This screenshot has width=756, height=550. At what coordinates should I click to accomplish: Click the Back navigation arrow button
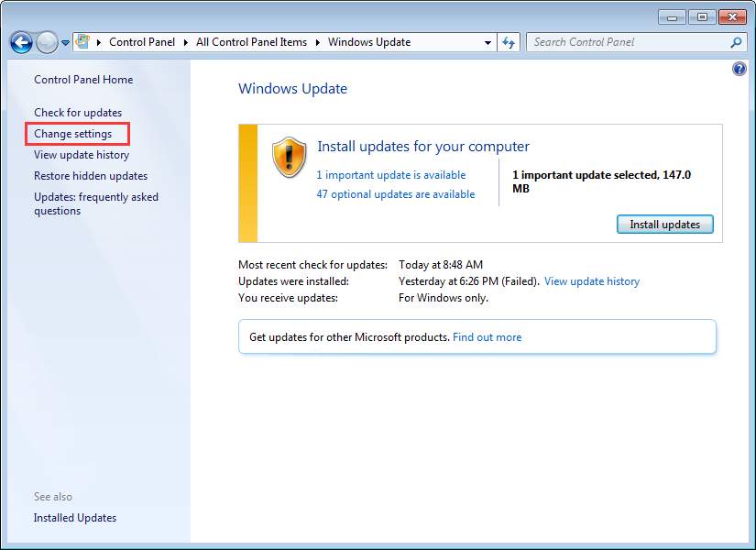(21, 42)
